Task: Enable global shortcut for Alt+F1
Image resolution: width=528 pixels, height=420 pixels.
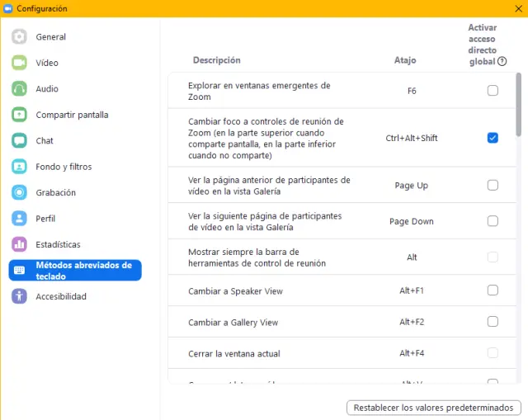Action: 493,290
